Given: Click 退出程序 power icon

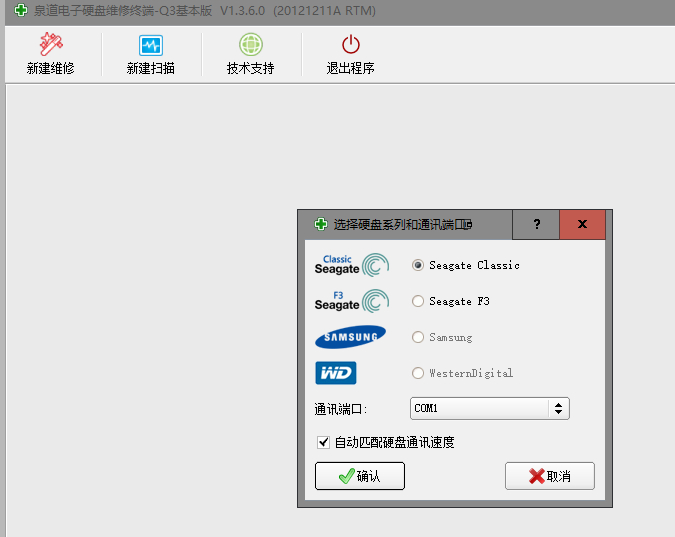Looking at the screenshot, I should (x=350, y=44).
